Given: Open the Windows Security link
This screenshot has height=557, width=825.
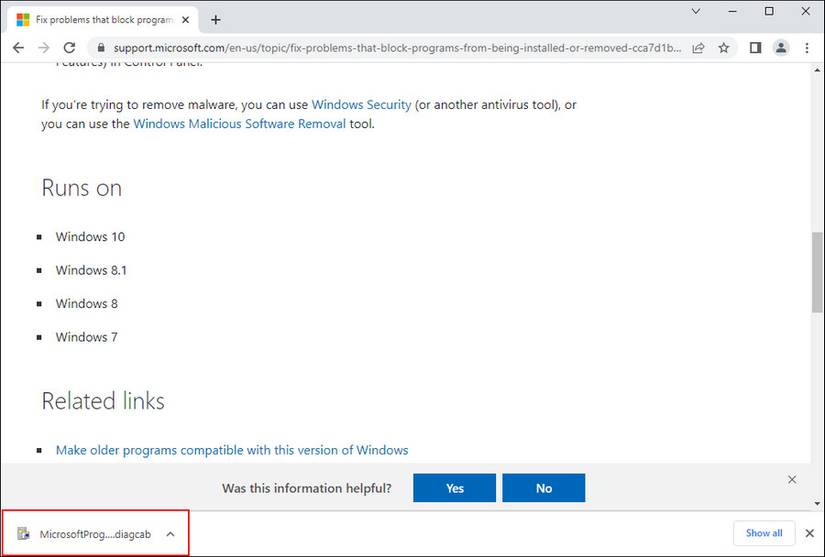Looking at the screenshot, I should (x=361, y=104).
